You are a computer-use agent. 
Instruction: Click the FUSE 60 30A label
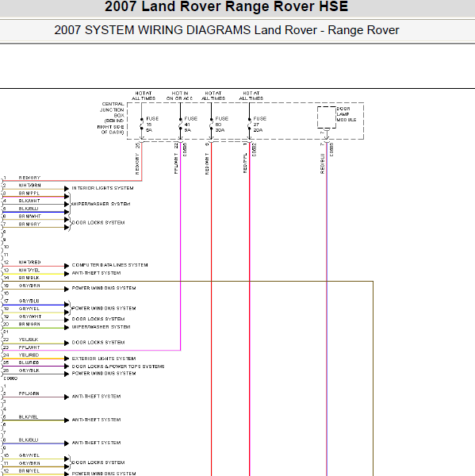pos(221,125)
